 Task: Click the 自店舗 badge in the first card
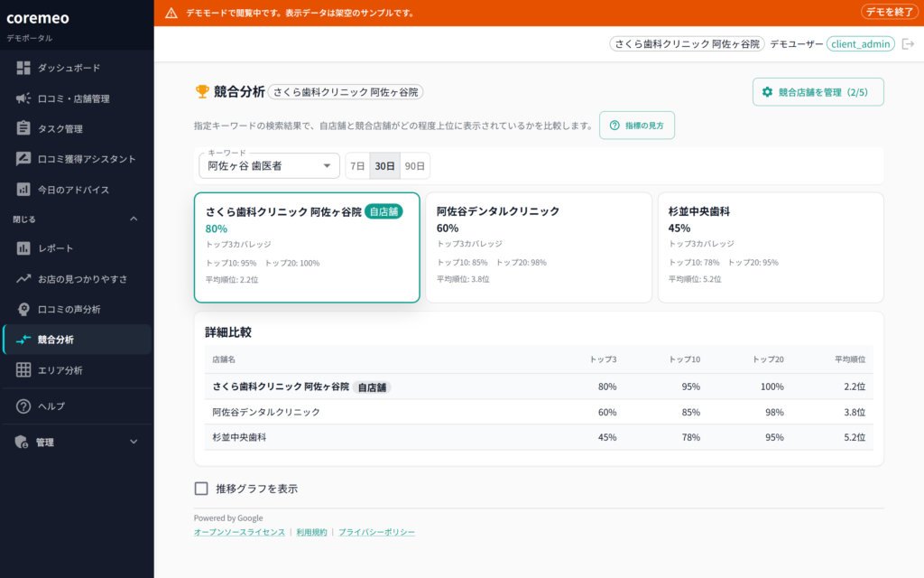coord(383,211)
